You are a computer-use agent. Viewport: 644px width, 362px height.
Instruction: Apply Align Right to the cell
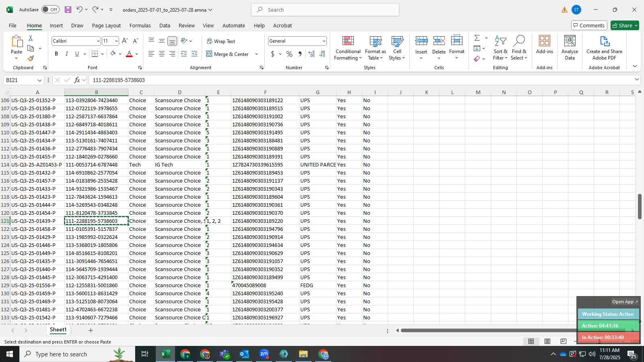(172, 54)
